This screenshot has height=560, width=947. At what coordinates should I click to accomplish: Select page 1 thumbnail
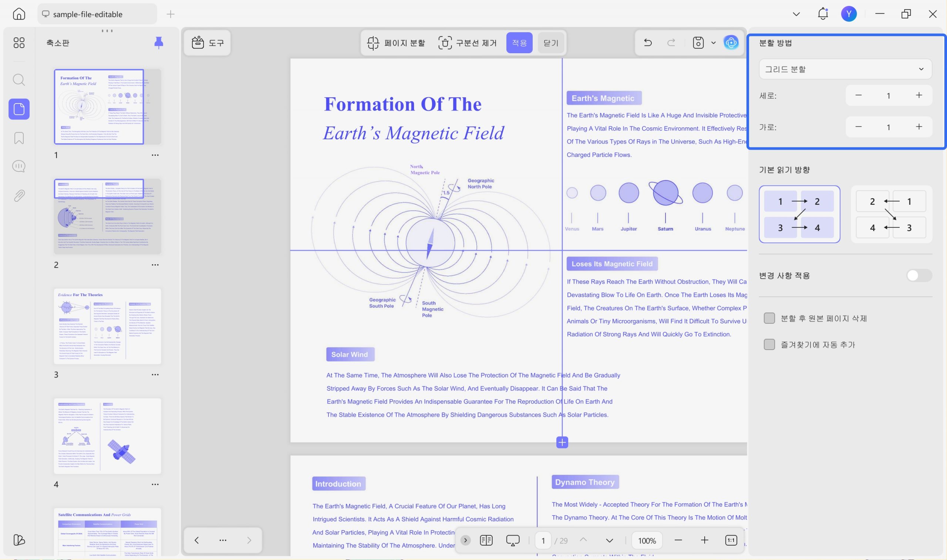(x=108, y=107)
